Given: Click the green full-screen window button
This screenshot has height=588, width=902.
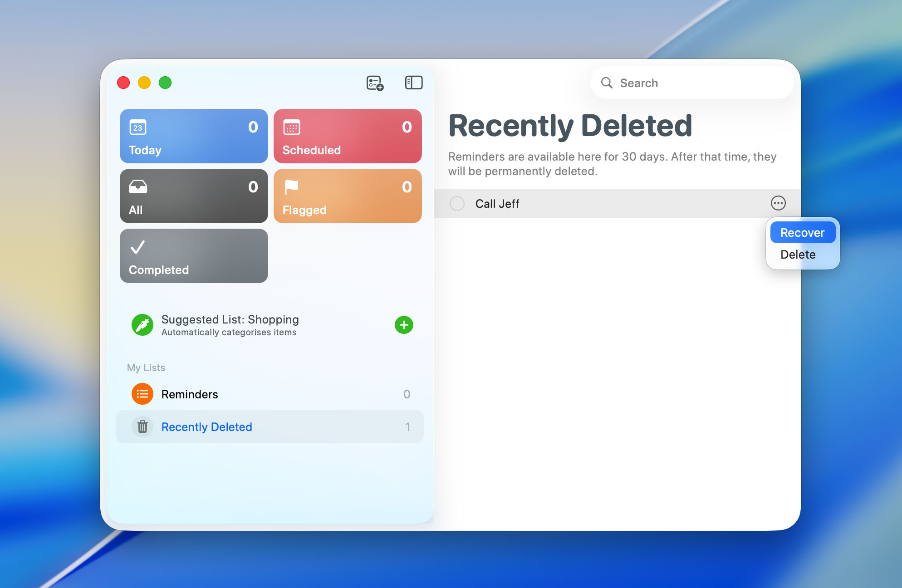Looking at the screenshot, I should (x=165, y=83).
